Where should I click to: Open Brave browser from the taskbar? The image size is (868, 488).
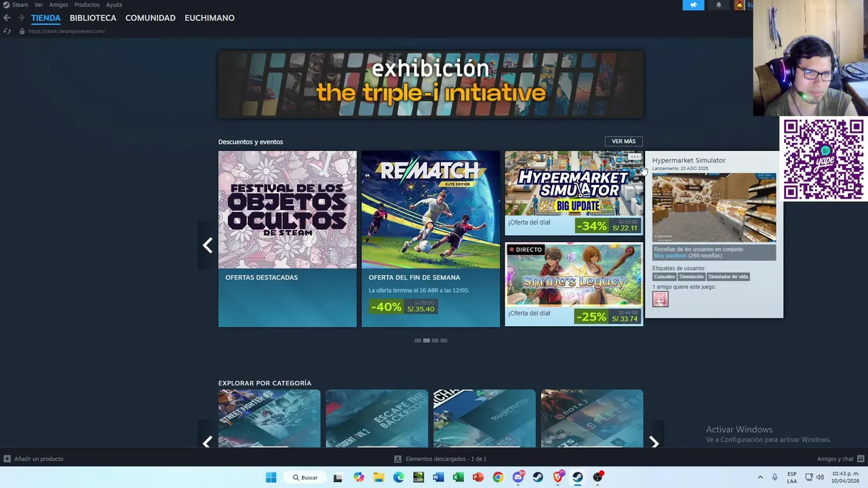coord(557,477)
